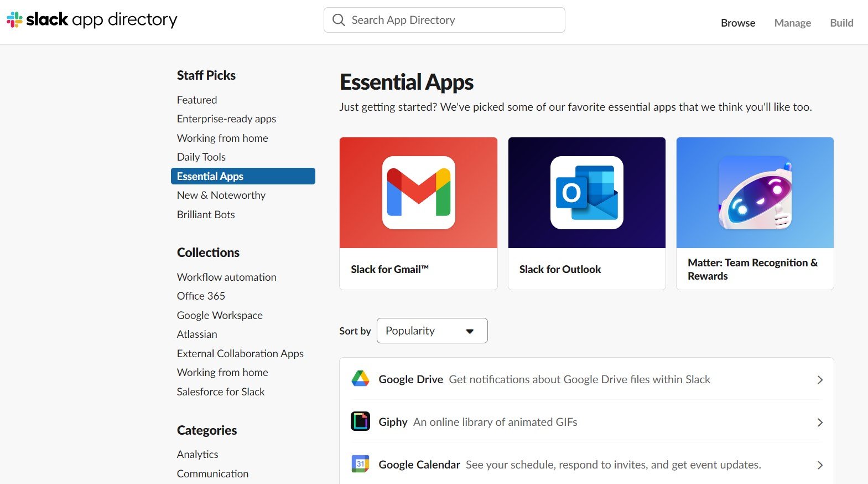Switch to the Build tab

841,23
